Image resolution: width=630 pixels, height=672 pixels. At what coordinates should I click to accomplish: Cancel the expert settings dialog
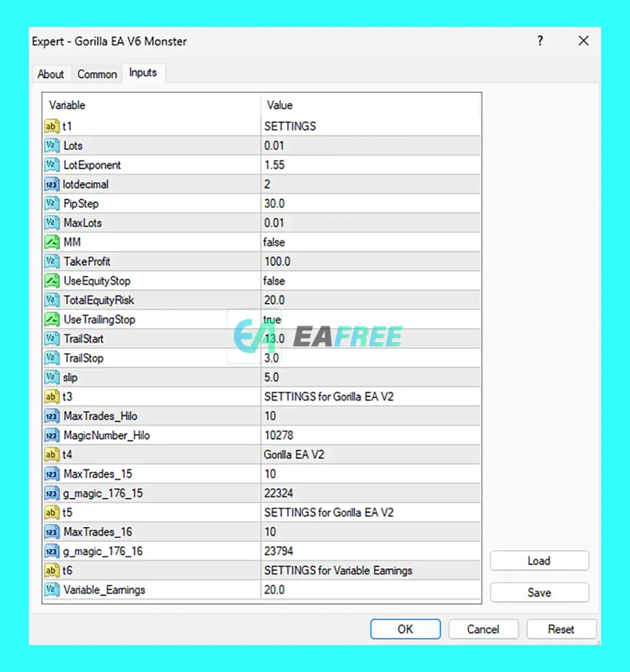coord(484,629)
